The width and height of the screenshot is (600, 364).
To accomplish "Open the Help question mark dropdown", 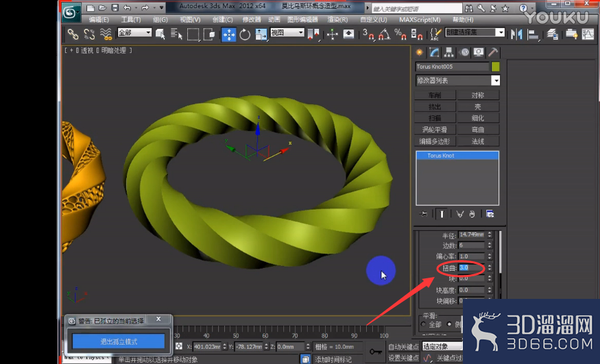I will click(525, 8).
